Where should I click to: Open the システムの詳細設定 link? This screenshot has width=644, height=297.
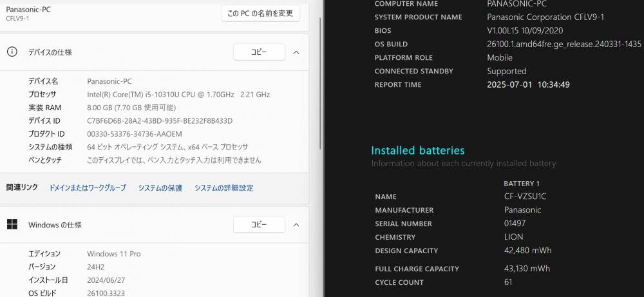tap(224, 187)
